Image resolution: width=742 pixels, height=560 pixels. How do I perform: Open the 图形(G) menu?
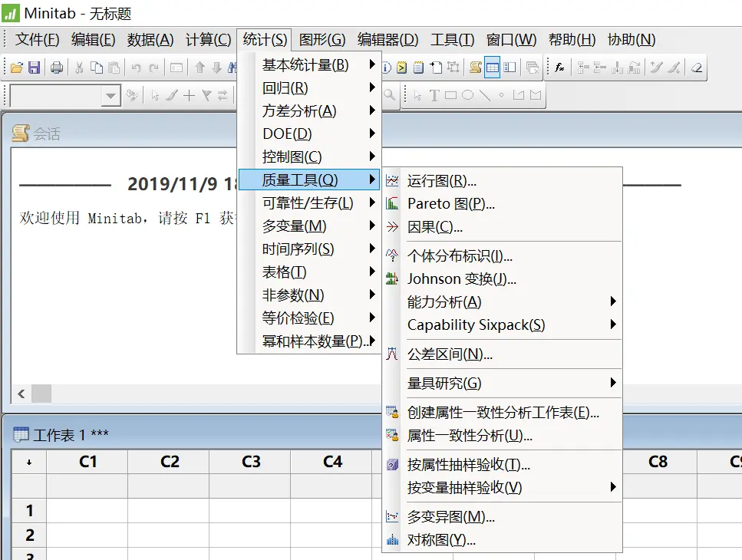pyautogui.click(x=322, y=40)
